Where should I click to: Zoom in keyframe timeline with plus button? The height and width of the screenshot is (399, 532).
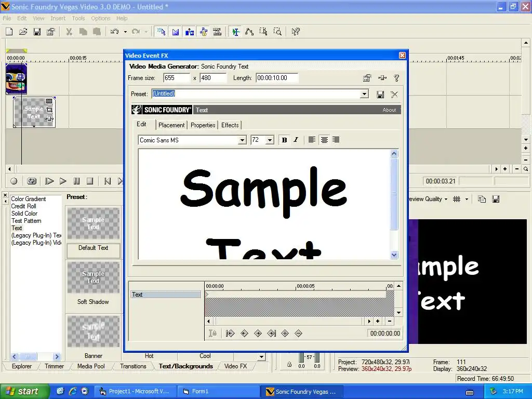(x=378, y=321)
